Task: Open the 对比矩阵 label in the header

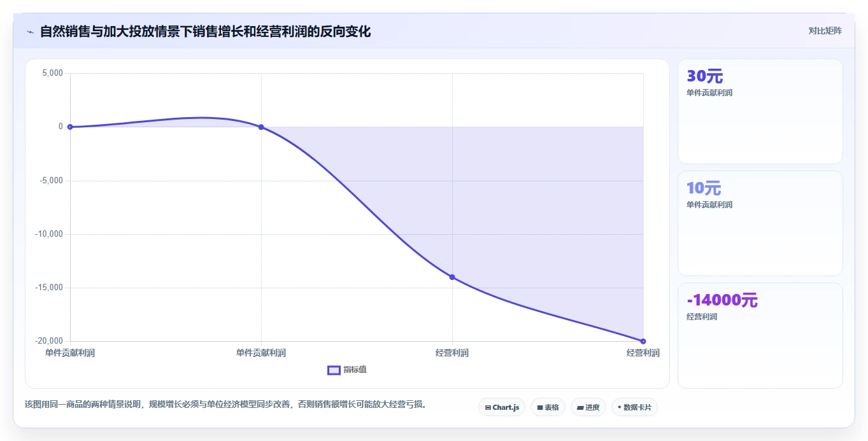Action: pos(825,31)
